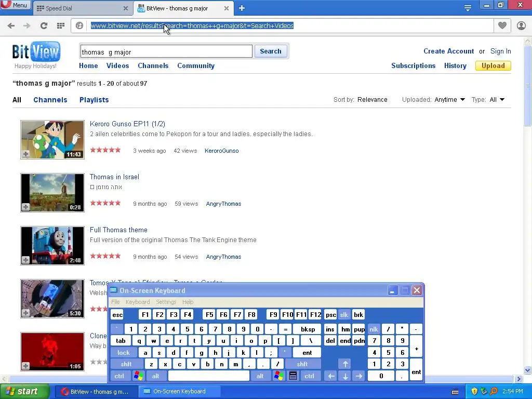The image size is (532, 399).
Task: Toggle the right ctrl key on On-Screen Keyboard
Action: pos(310,376)
